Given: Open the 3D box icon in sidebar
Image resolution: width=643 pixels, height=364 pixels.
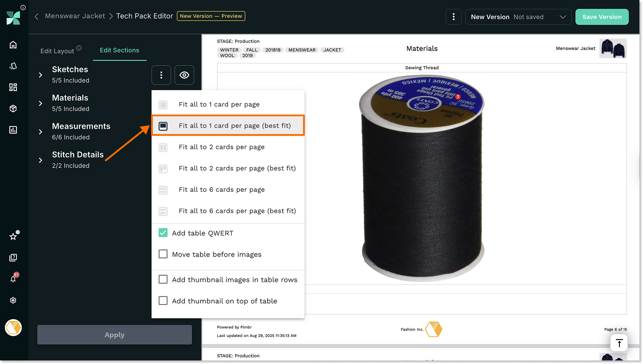Looking at the screenshot, I should [x=13, y=108].
